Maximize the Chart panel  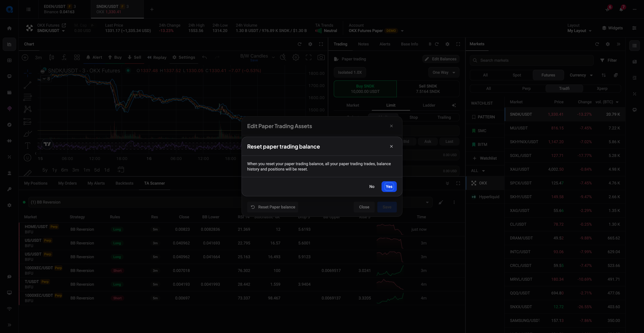click(321, 44)
